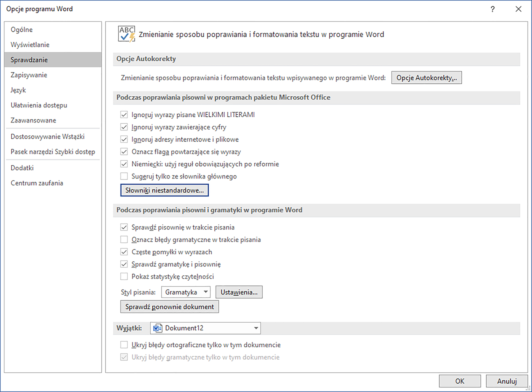Enable Ukryj błędy ortograficzne tylko w tym dokumencie
Image resolution: width=532 pixels, height=392 pixels.
[124, 345]
